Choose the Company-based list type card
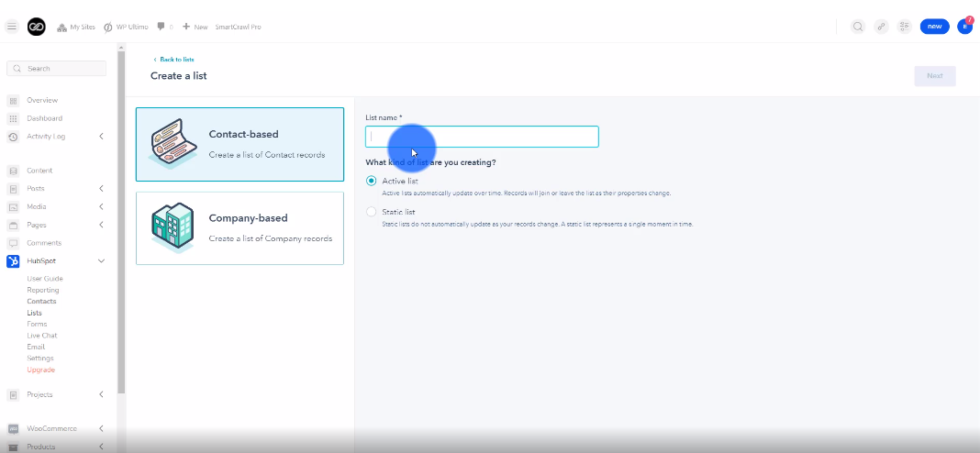Screen dimensions: 980x453 tap(239, 228)
